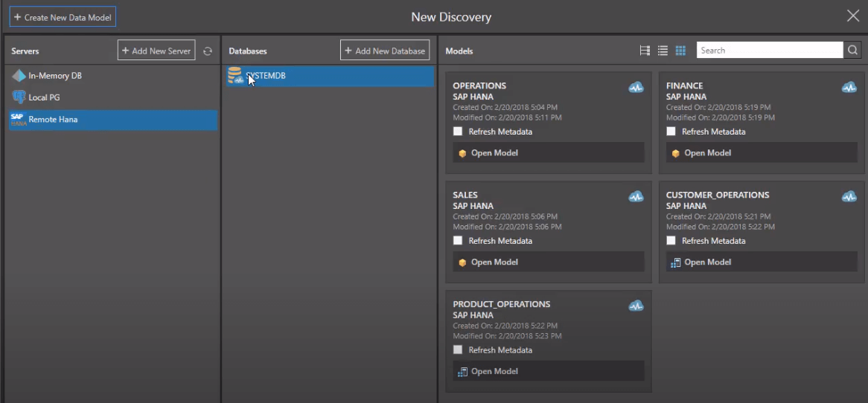Screen dimensions: 868x403
Task: Click cloud icon on CUSTOMER_OPERATIONS card
Action: [x=849, y=196]
